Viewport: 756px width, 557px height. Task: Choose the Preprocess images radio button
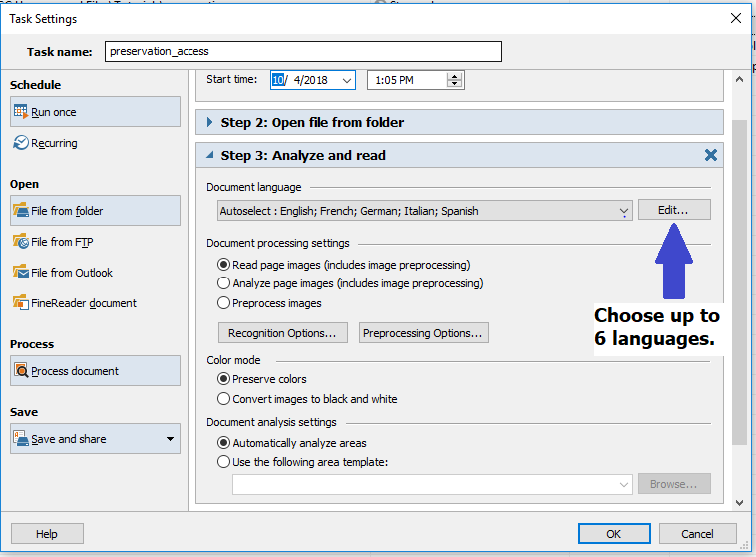(224, 303)
